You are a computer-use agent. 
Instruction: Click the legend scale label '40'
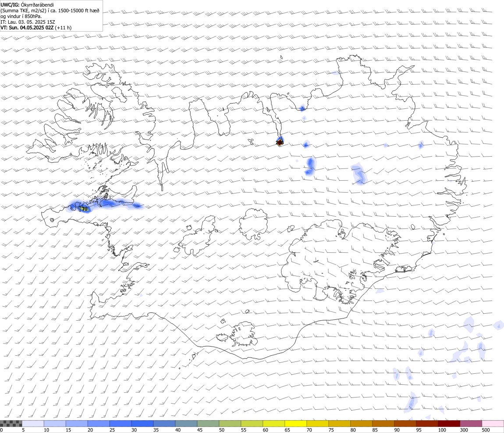click(x=178, y=430)
